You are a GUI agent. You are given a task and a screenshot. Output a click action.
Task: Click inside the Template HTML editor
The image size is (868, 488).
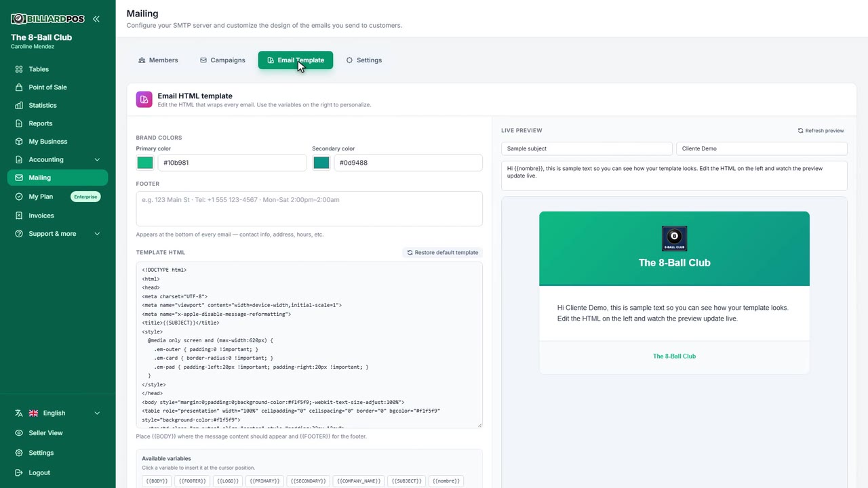pos(309,345)
